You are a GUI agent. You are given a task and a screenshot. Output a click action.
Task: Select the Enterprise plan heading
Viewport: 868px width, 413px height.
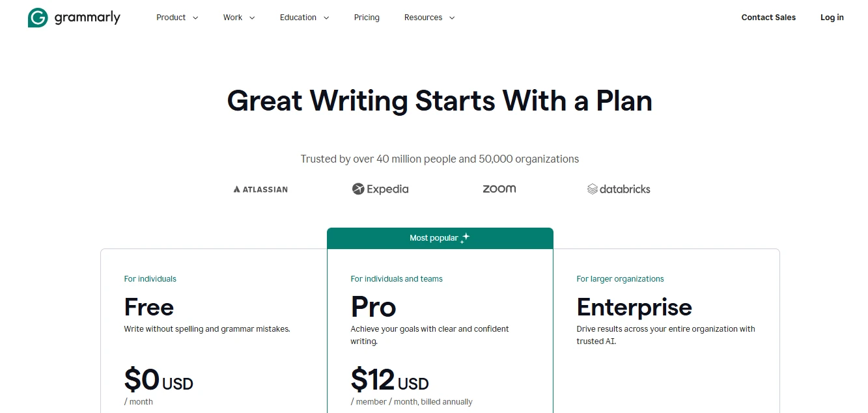[x=634, y=307]
